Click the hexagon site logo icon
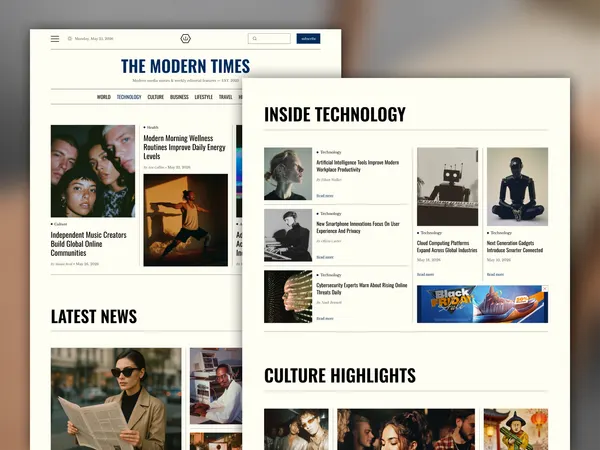 coord(186,39)
